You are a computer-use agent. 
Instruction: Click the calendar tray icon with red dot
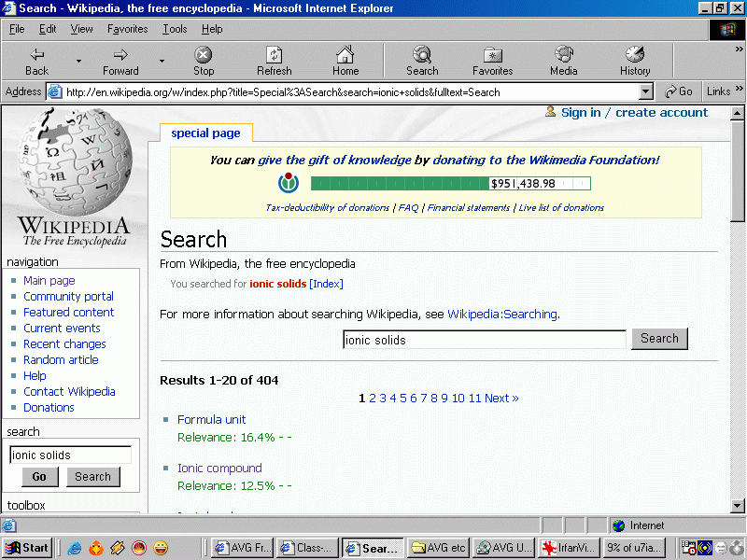point(689,548)
